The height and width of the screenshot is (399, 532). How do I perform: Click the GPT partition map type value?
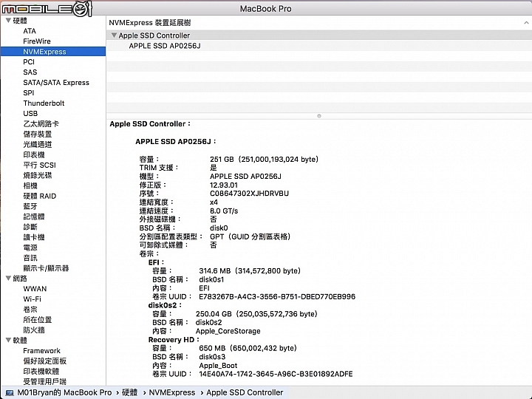click(x=250, y=236)
